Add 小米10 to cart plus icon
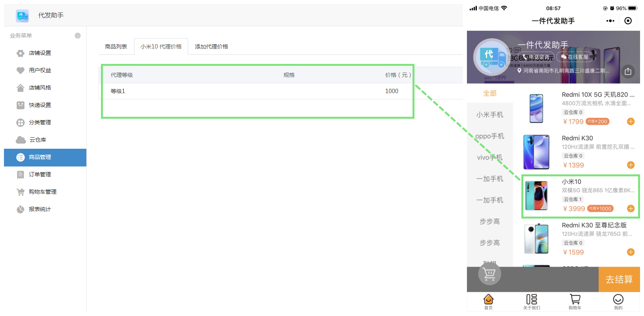The image size is (644, 316). [631, 208]
